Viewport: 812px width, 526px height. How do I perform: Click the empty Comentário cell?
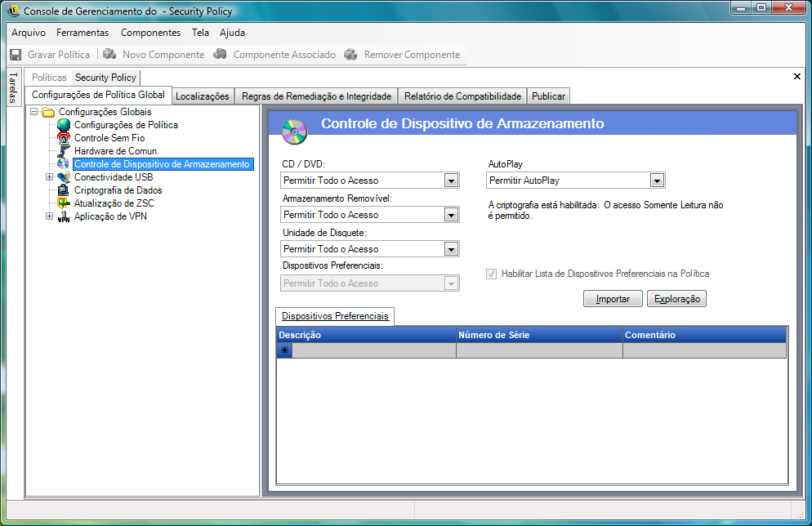tap(704, 350)
